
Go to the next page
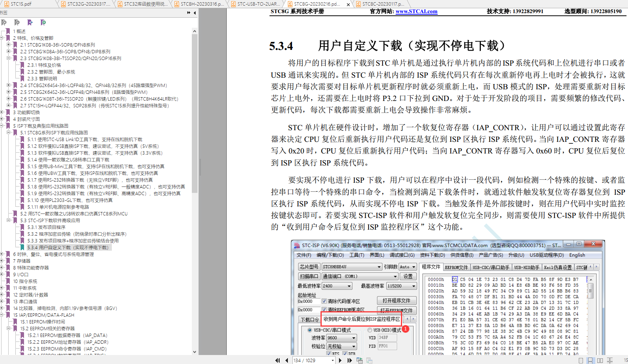pyautogui.click(x=340, y=360)
